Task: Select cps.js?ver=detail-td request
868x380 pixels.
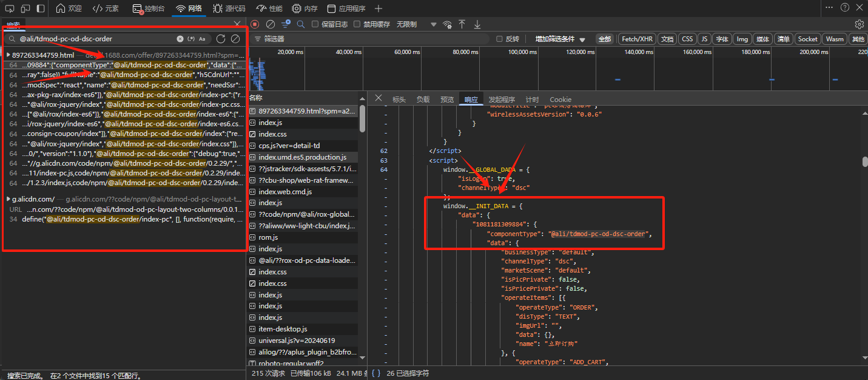Action: coord(303,146)
